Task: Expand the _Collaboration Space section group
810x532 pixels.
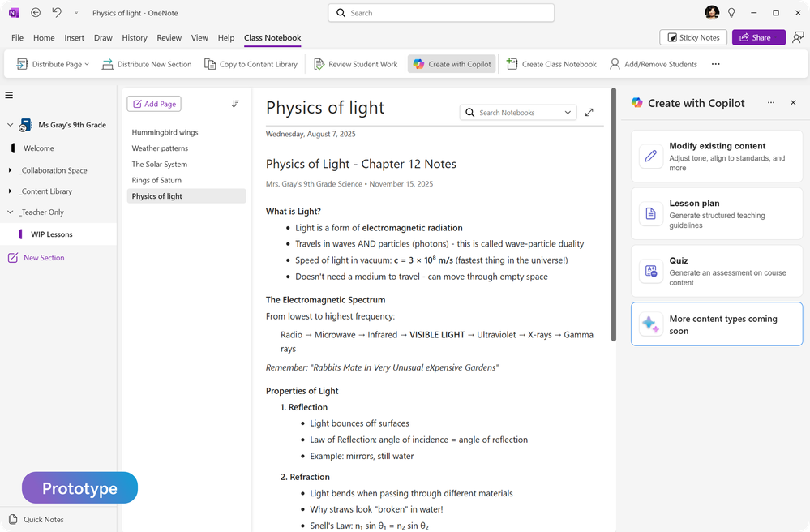Action: point(11,170)
